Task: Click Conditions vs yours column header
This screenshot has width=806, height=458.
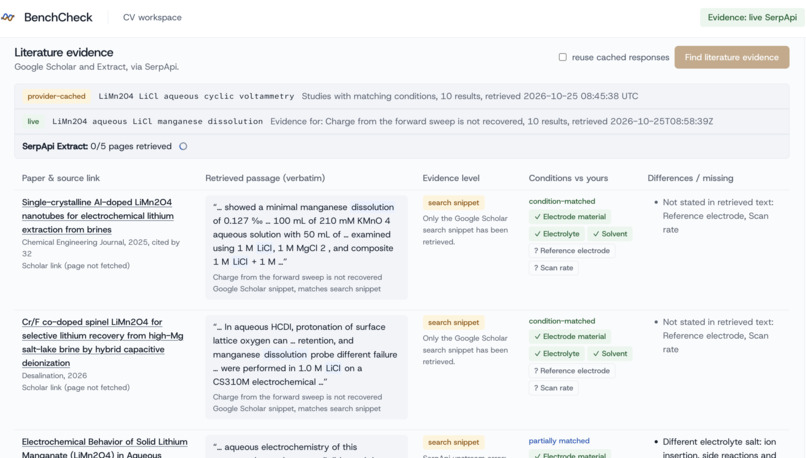Action: tap(568, 178)
